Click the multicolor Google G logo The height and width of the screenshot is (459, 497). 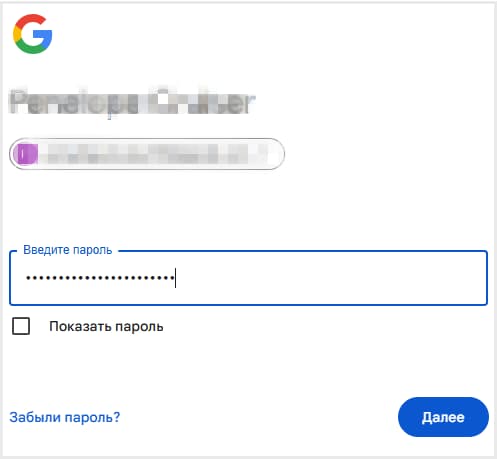32,34
